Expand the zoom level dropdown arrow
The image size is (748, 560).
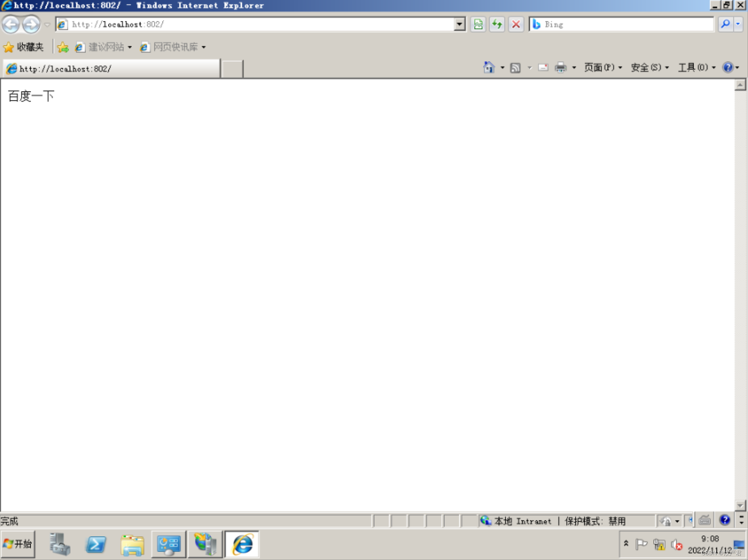point(677,521)
